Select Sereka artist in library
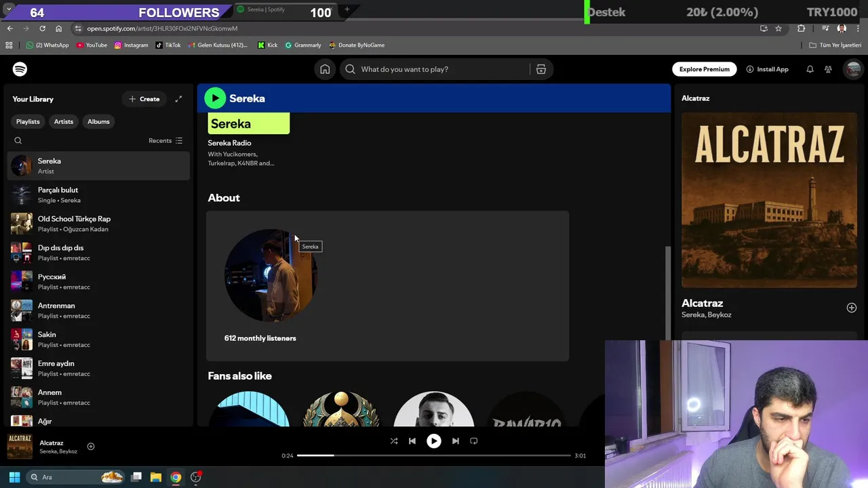868x488 pixels. click(99, 166)
